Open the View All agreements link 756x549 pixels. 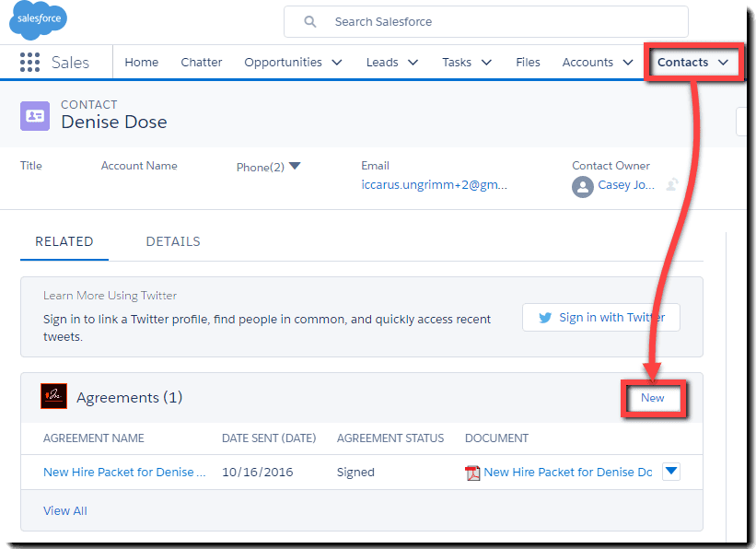click(x=65, y=511)
